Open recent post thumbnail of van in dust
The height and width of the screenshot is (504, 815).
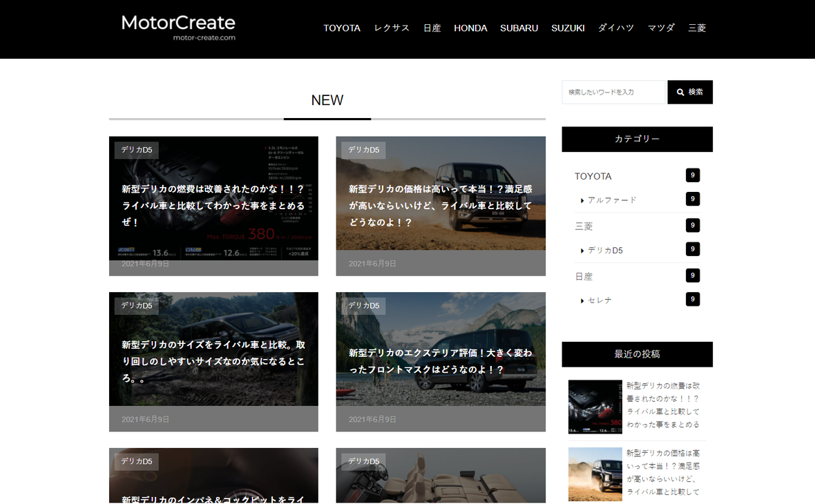pos(595,474)
